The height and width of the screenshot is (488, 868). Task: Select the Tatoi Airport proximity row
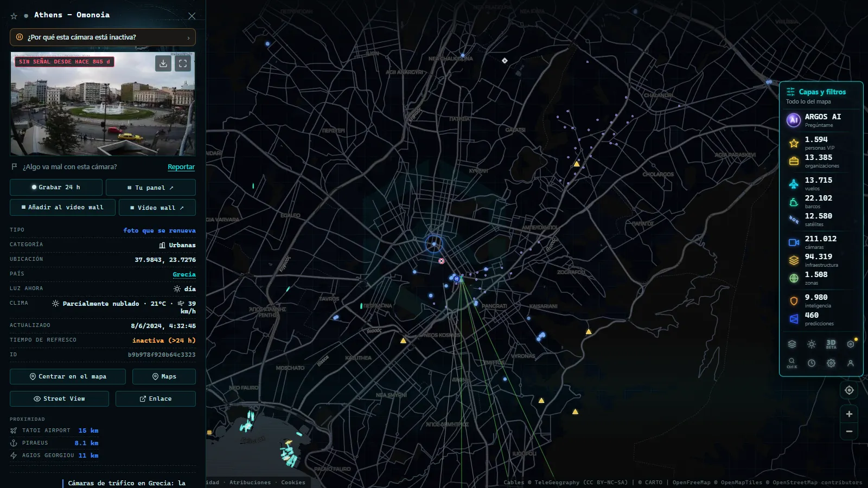pos(54,431)
